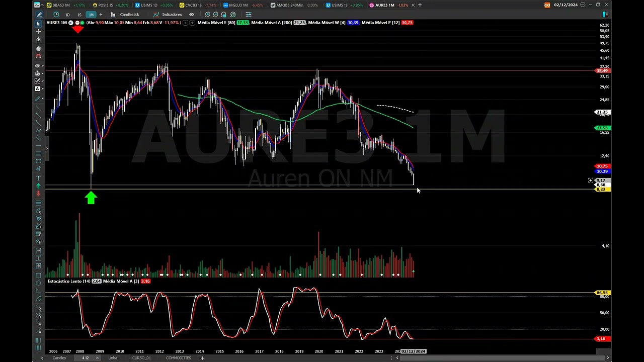
Task: Switch to the POSI3 1S tab
Action: [x=110, y=5]
